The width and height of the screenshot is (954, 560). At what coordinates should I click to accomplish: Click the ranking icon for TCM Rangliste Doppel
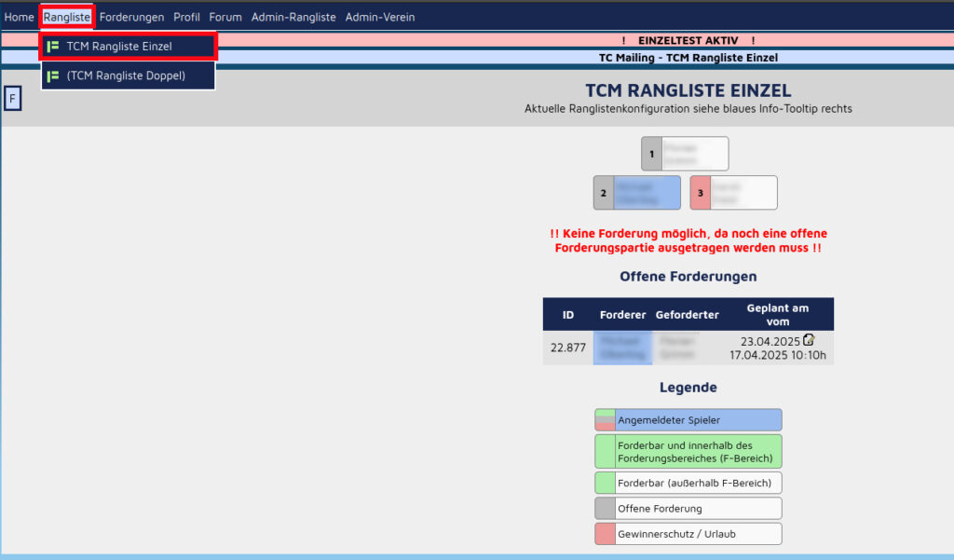[53, 76]
